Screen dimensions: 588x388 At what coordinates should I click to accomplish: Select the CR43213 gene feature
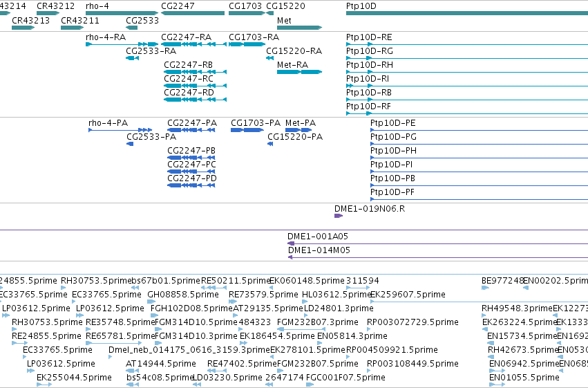click(x=23, y=28)
